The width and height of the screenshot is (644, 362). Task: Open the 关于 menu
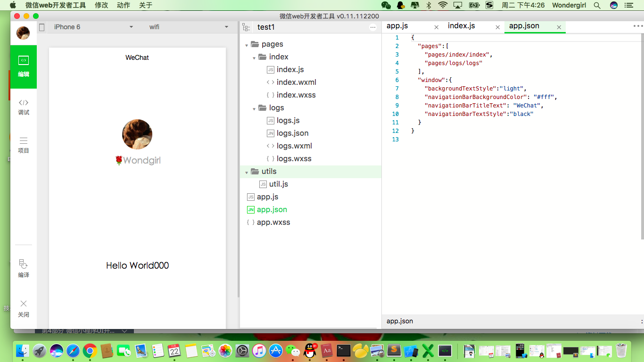click(146, 5)
